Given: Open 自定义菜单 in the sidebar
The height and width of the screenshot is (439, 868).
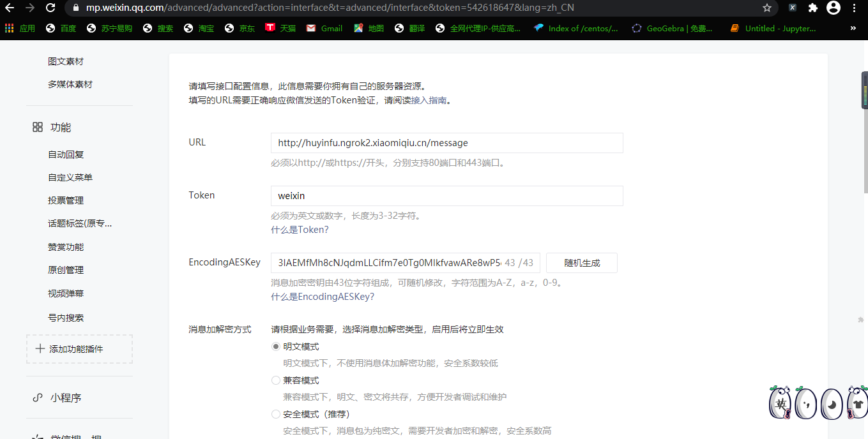Looking at the screenshot, I should (x=70, y=177).
